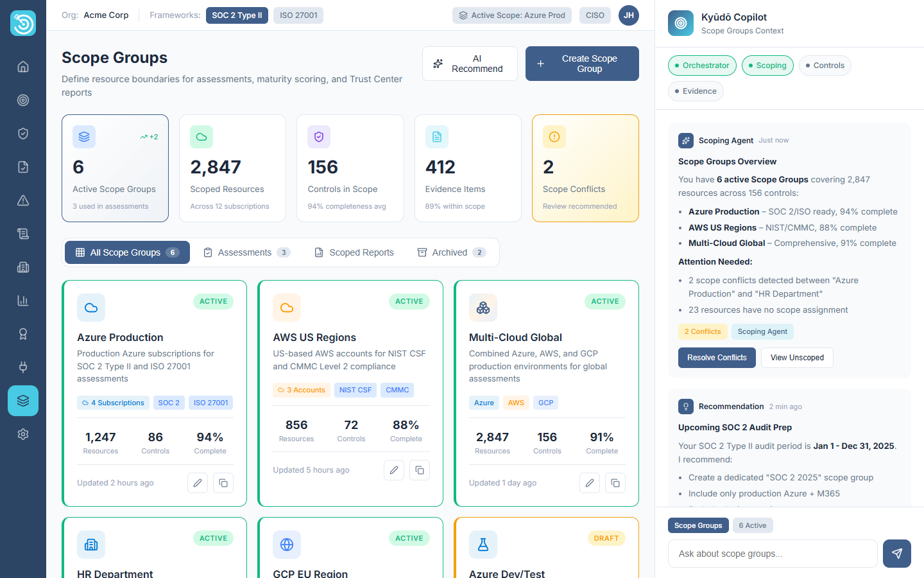Open the scroll sidebar icon

coord(23,234)
